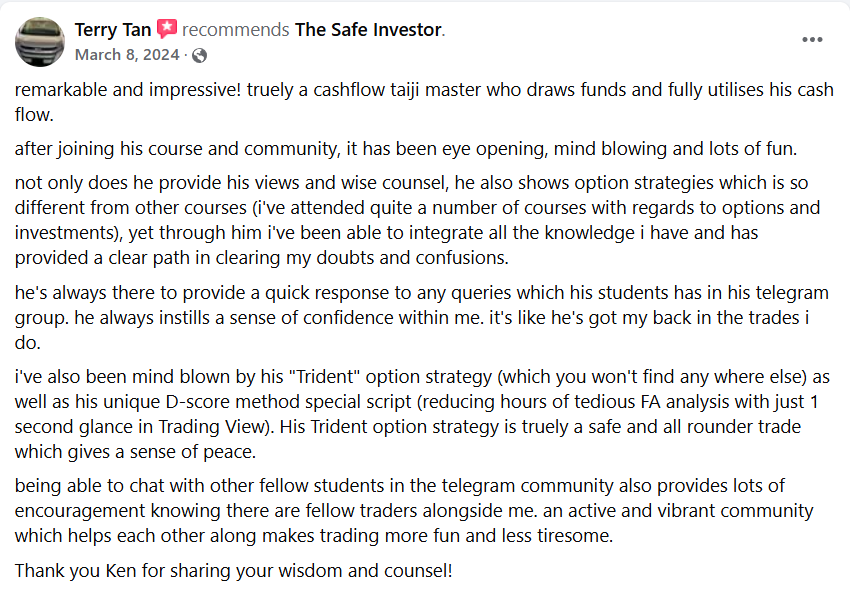Click the pink recommendation star badge icon
850x594 pixels.
pyautogui.click(x=167, y=29)
